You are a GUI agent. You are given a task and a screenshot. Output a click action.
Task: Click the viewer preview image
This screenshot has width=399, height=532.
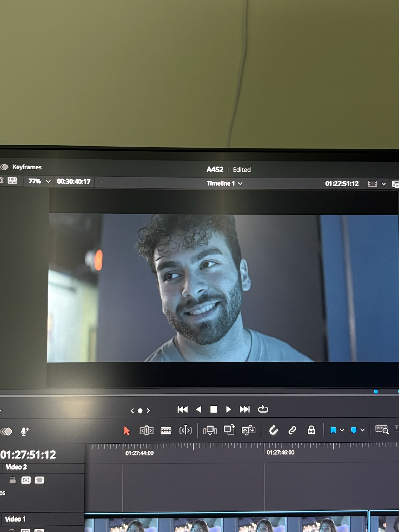click(x=223, y=288)
